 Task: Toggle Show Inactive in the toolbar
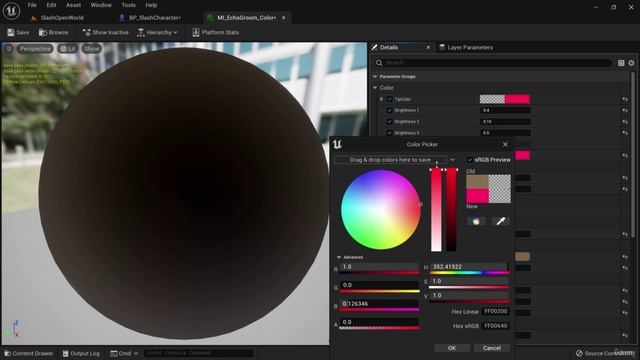pos(105,32)
